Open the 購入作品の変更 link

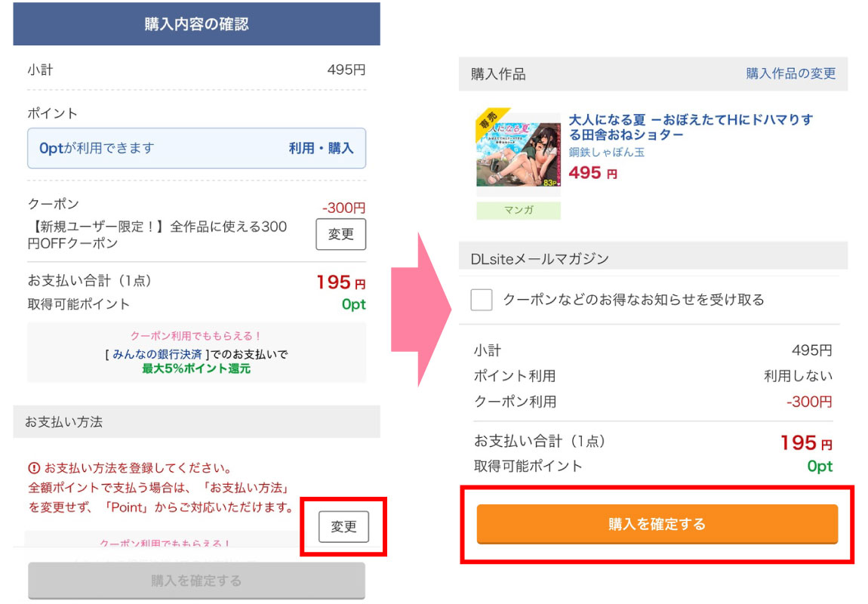click(790, 74)
